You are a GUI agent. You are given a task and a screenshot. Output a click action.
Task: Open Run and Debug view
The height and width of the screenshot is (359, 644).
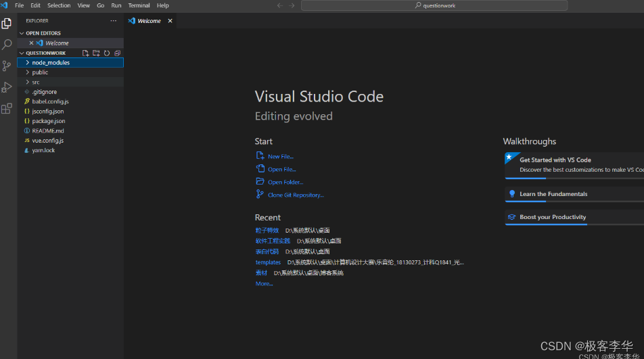click(7, 87)
